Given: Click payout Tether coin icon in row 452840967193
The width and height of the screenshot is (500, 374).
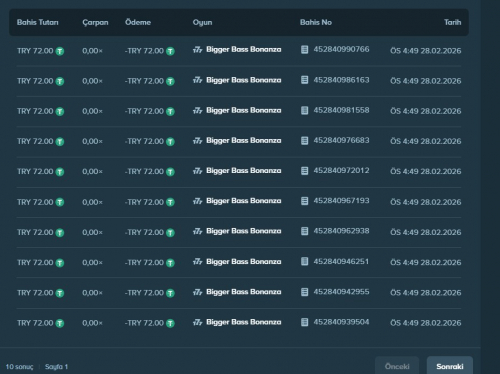Looking at the screenshot, I should 170,202.
